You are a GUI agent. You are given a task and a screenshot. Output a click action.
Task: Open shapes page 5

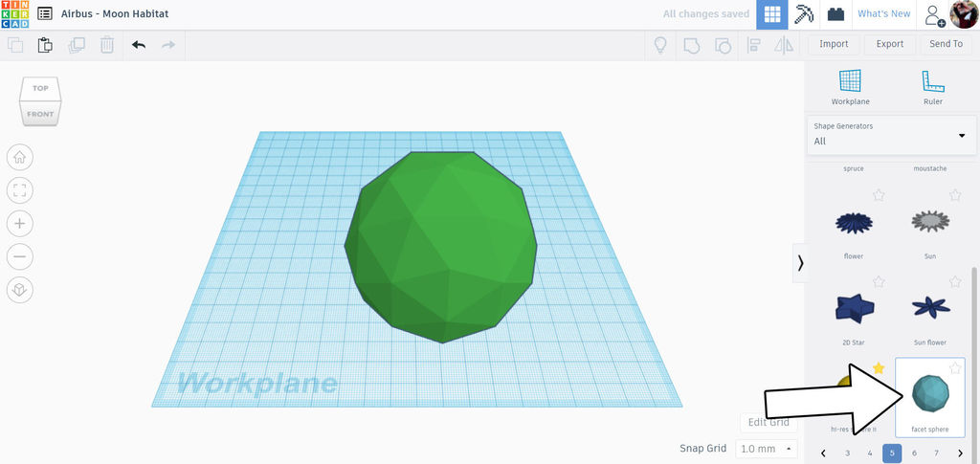point(892,453)
